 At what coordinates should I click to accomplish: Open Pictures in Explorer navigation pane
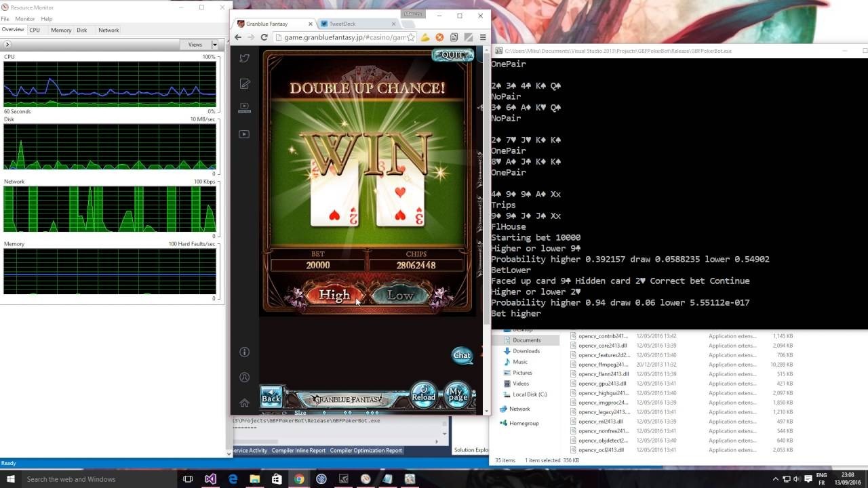click(x=522, y=373)
